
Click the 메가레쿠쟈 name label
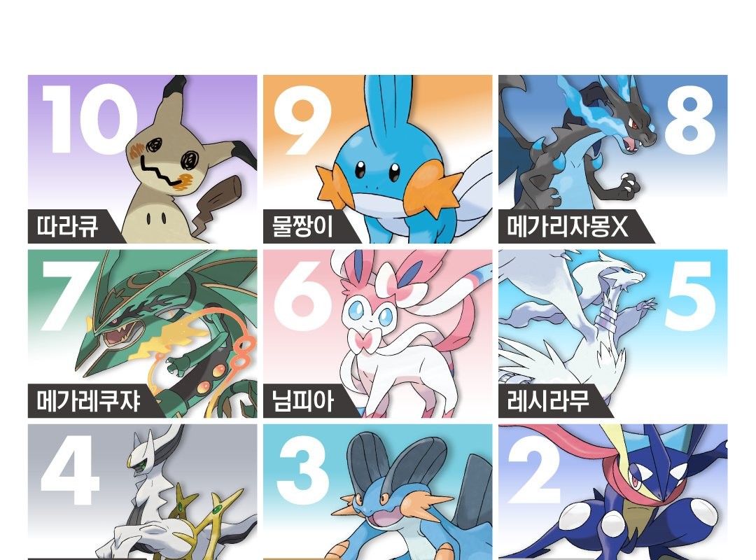[89, 401]
